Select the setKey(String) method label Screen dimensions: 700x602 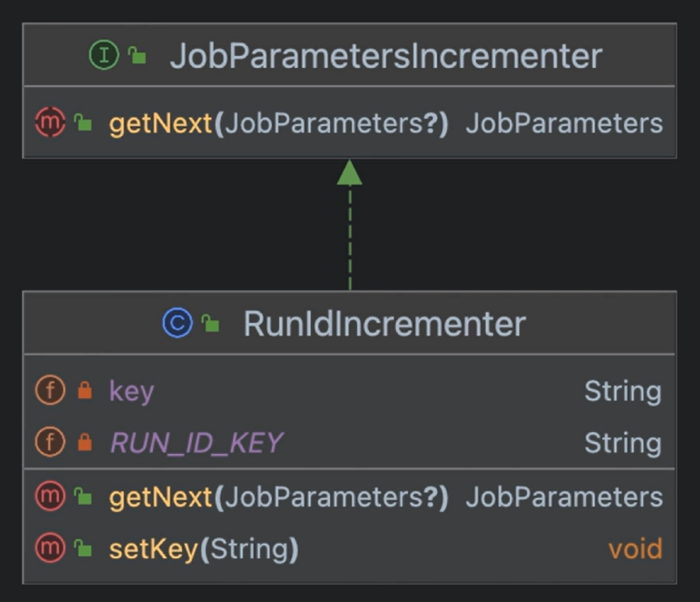tap(203, 549)
